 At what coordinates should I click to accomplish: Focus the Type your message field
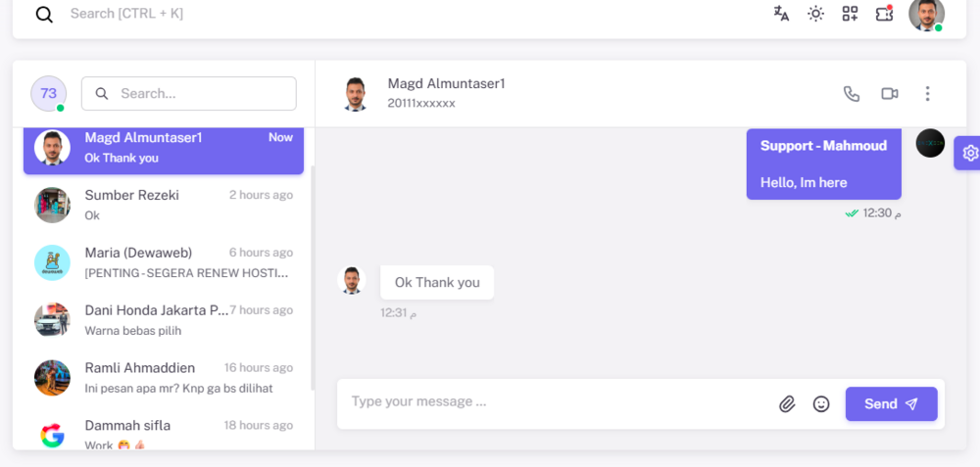click(557, 401)
